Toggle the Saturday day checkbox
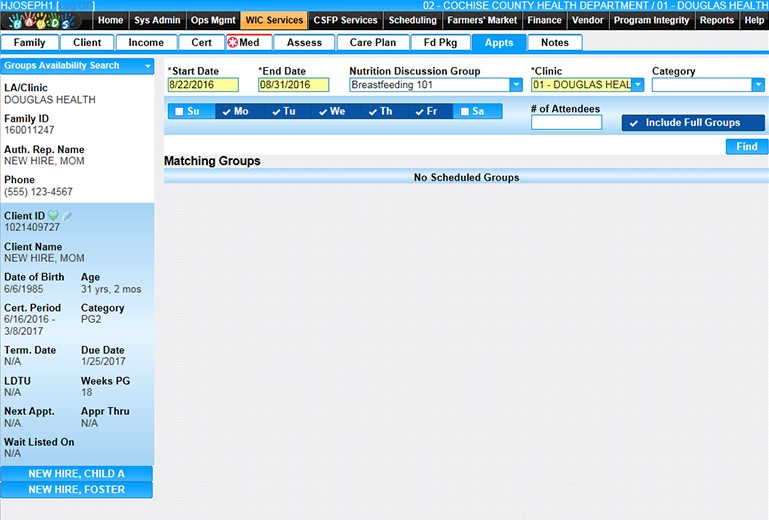 pyautogui.click(x=465, y=112)
